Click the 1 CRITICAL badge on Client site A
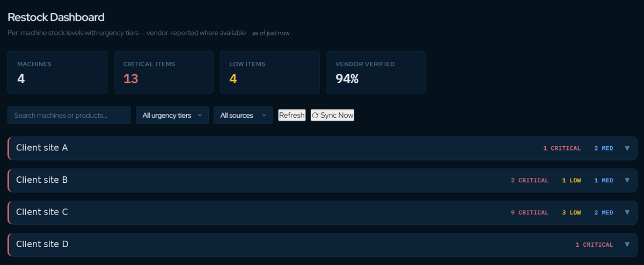The height and width of the screenshot is (265, 644). [562, 148]
